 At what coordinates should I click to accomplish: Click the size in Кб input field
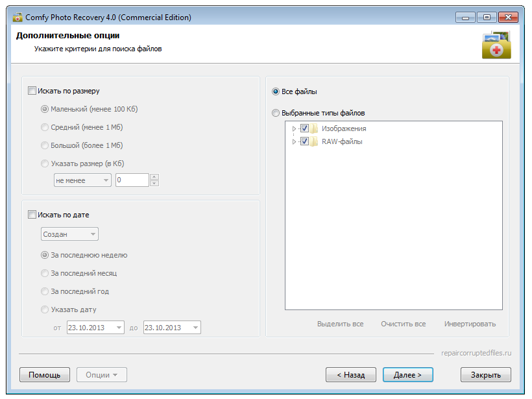[x=132, y=180]
